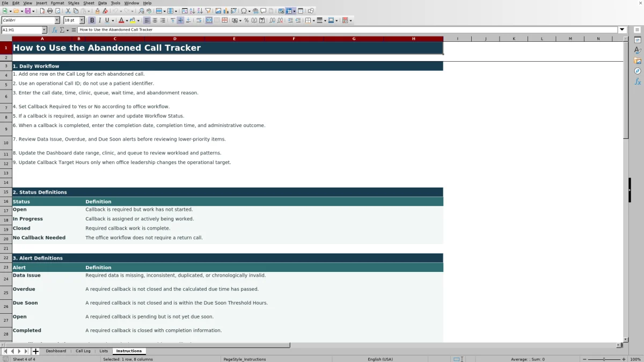The width and height of the screenshot is (644, 362).
Task: Toggle Freeze Rows and Columns button
Action: click(x=289, y=11)
